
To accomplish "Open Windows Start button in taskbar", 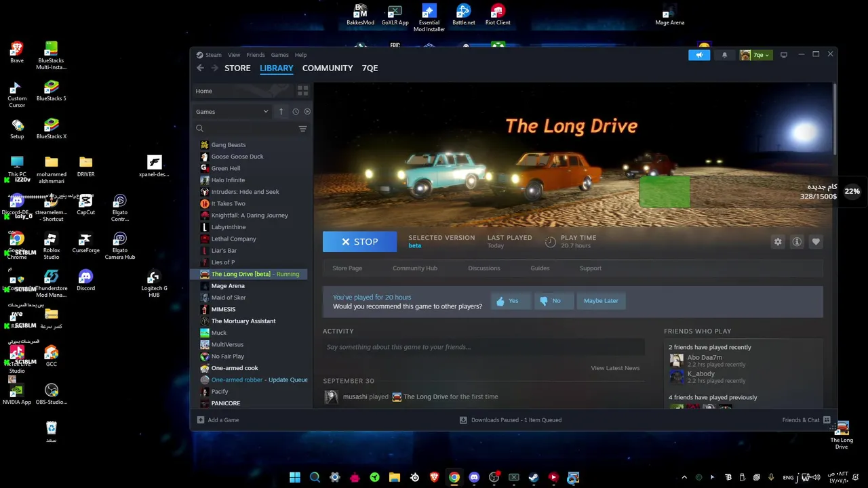I will point(295,477).
